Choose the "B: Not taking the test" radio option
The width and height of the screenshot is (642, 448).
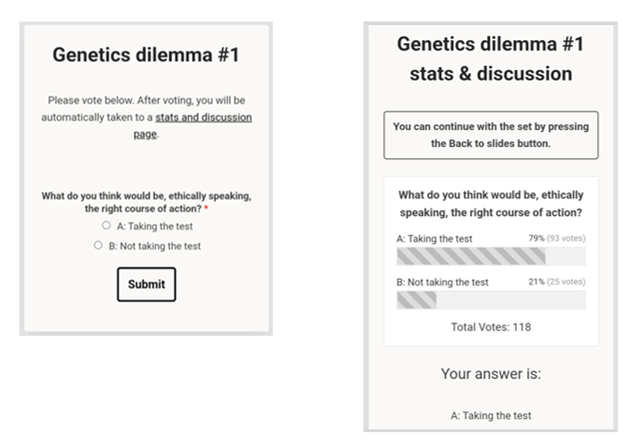(98, 245)
